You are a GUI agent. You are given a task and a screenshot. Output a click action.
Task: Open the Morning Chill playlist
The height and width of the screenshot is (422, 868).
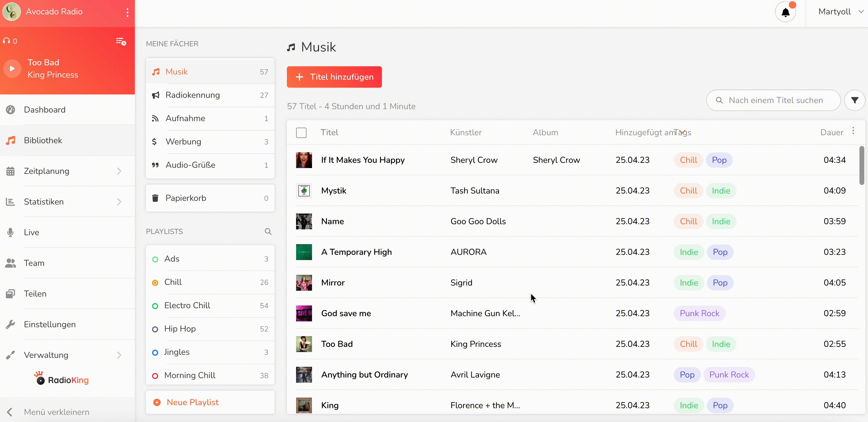coord(210,375)
